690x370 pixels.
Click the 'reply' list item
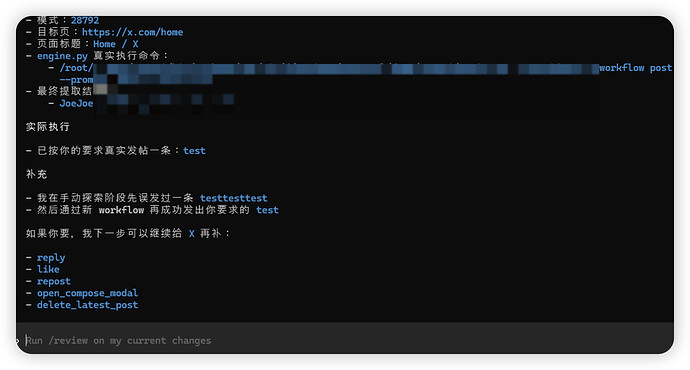[x=51, y=258]
